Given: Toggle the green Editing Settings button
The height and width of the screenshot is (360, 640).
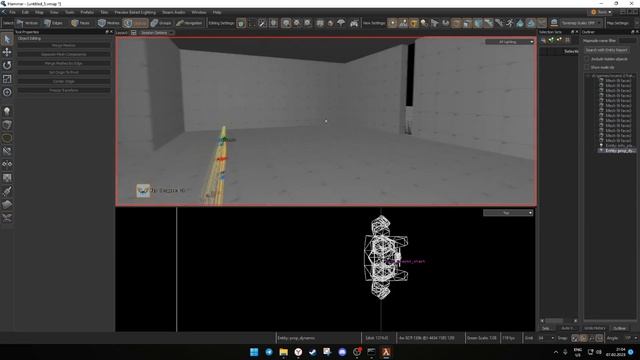Looking at the screenshot, I should pos(241,23).
